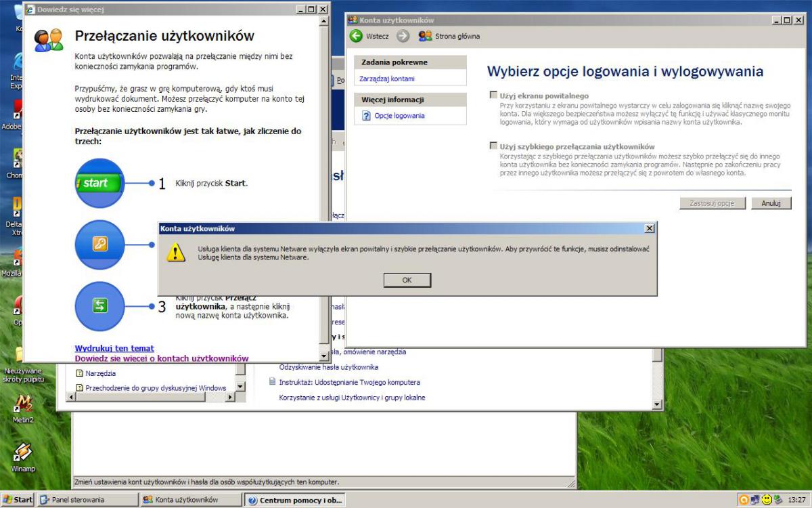Image resolution: width=812 pixels, height=508 pixels.
Task: Click the orange round tray icon
Action: (744, 500)
